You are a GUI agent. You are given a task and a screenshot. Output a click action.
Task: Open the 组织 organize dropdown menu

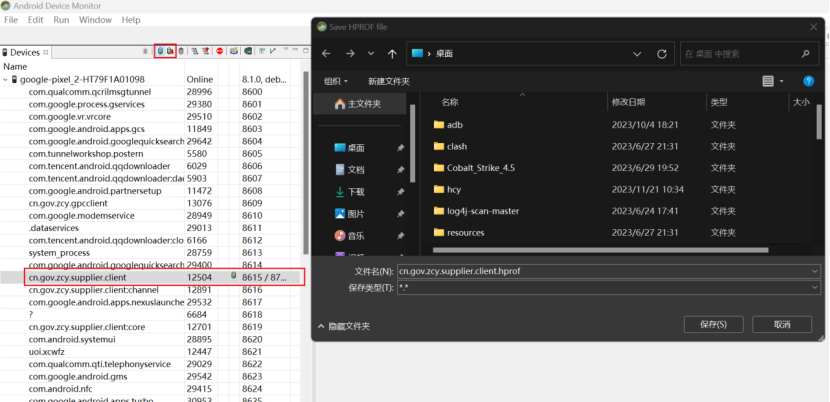[x=335, y=81]
